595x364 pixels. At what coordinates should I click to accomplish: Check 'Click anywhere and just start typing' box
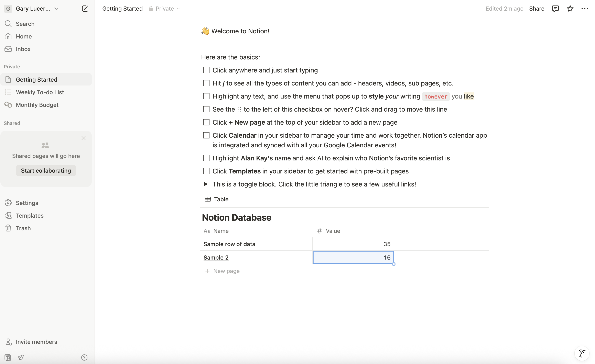coord(206,70)
